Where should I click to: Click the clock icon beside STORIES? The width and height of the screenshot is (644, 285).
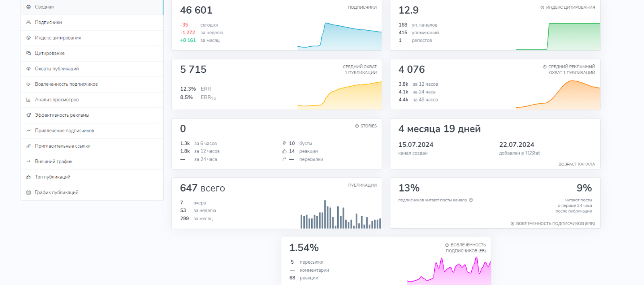(x=357, y=126)
